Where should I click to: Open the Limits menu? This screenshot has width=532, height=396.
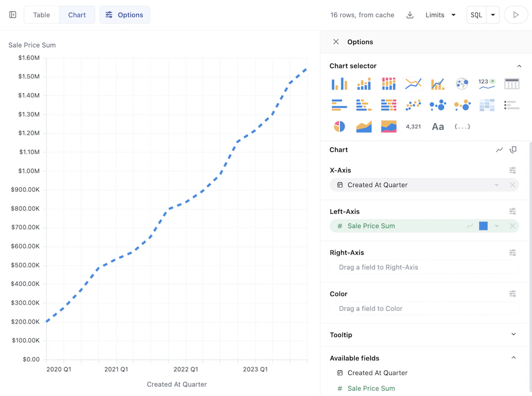(440, 15)
